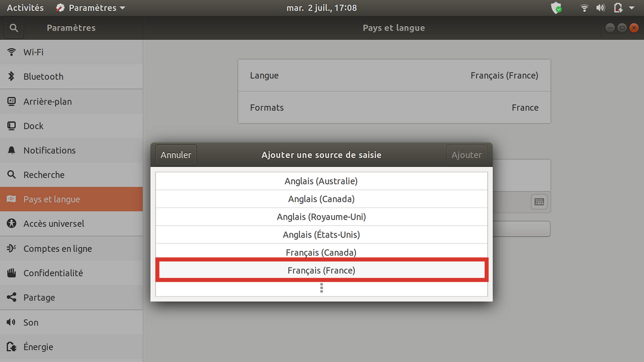Open Confidentialité settings panel
644x362 pixels.
(53, 273)
